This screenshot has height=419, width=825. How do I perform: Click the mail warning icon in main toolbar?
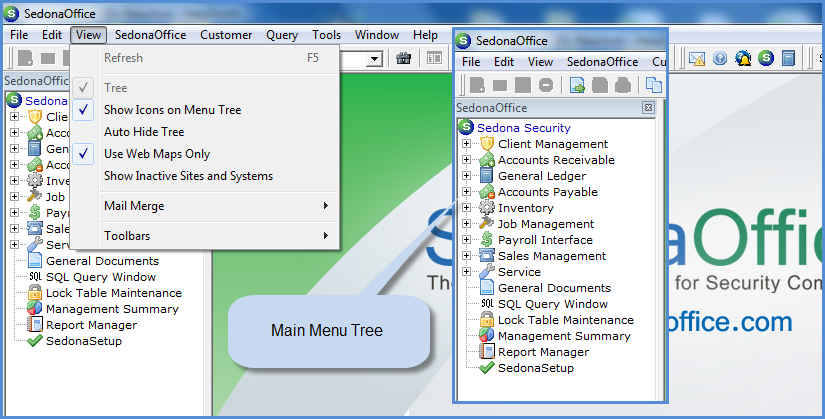(697, 58)
